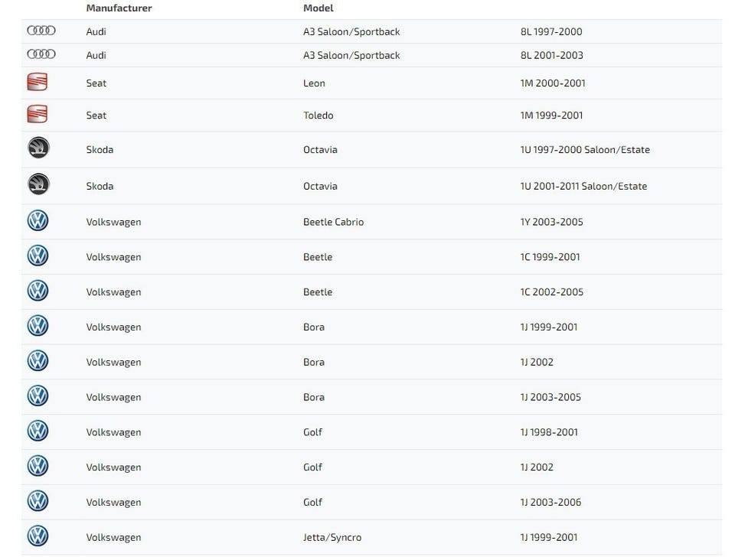Screen dimensions: 735x560
Task: Click the VW logo for Golf 1J 1998-2001
Action: 38,431
